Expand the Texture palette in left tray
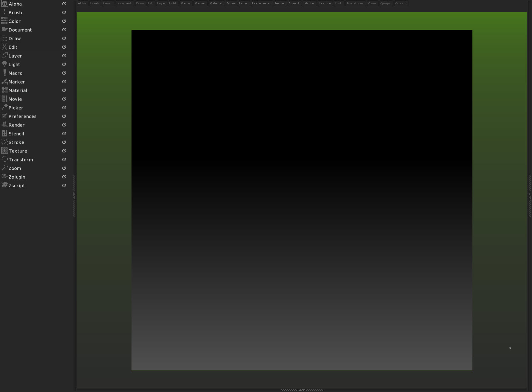The image size is (532, 392). 18,151
